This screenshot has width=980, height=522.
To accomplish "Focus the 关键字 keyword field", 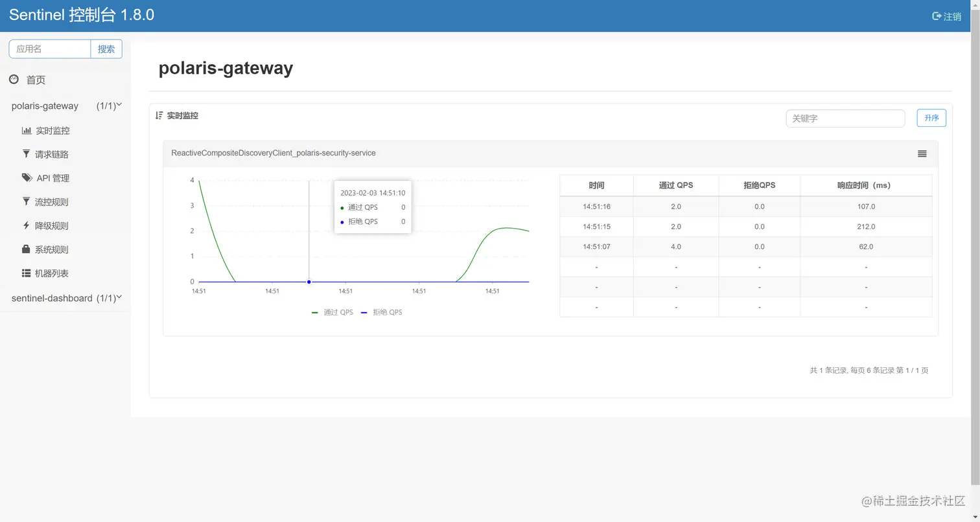I will (845, 119).
